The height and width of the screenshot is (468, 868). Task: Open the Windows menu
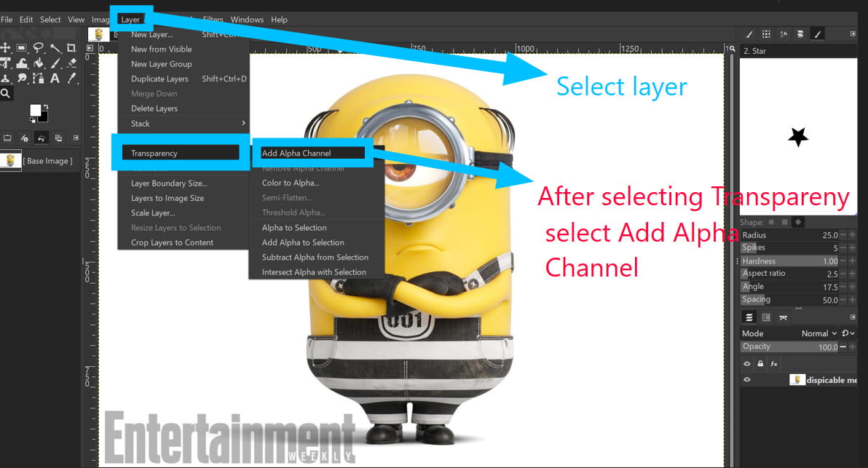click(x=247, y=20)
